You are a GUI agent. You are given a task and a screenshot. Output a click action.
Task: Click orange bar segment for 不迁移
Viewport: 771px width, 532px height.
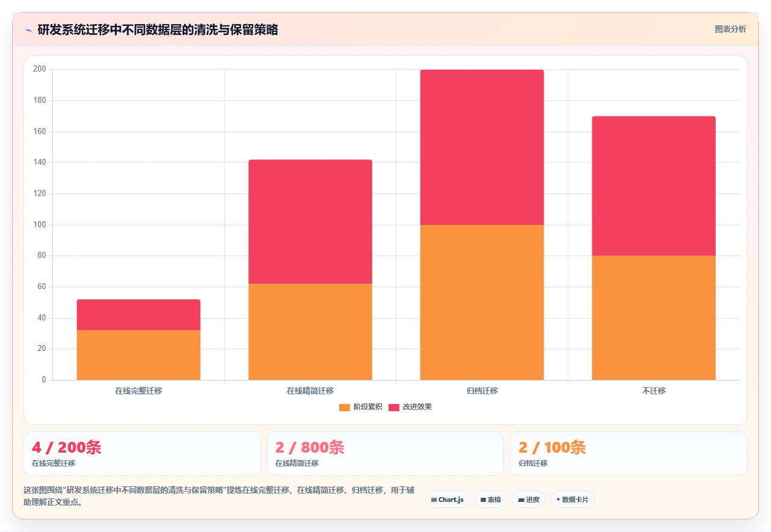click(654, 318)
